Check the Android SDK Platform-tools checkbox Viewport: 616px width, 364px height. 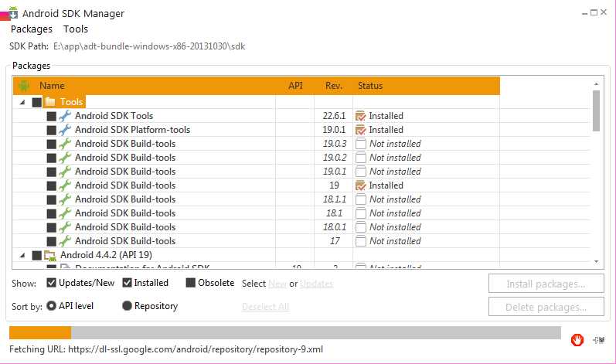[x=52, y=130]
